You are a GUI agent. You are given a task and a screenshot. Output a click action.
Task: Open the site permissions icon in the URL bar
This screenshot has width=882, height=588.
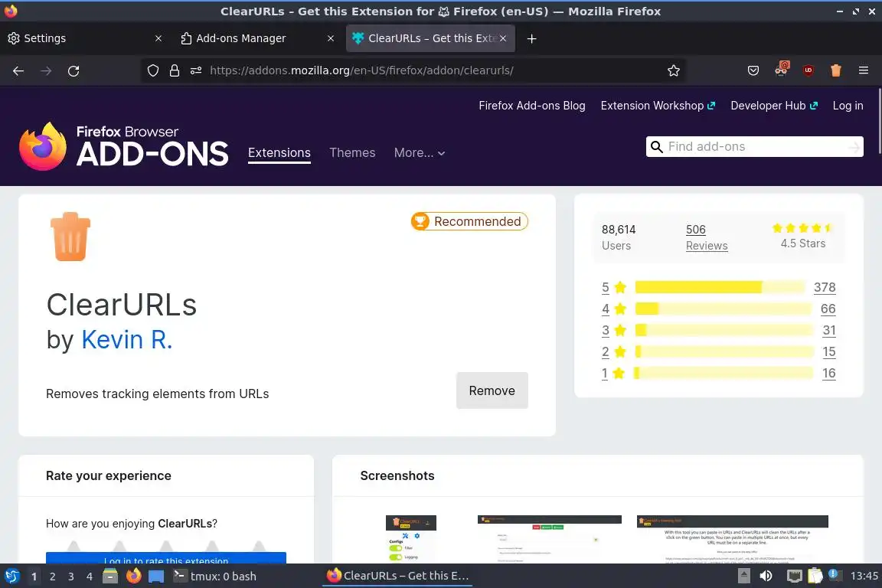pos(196,70)
